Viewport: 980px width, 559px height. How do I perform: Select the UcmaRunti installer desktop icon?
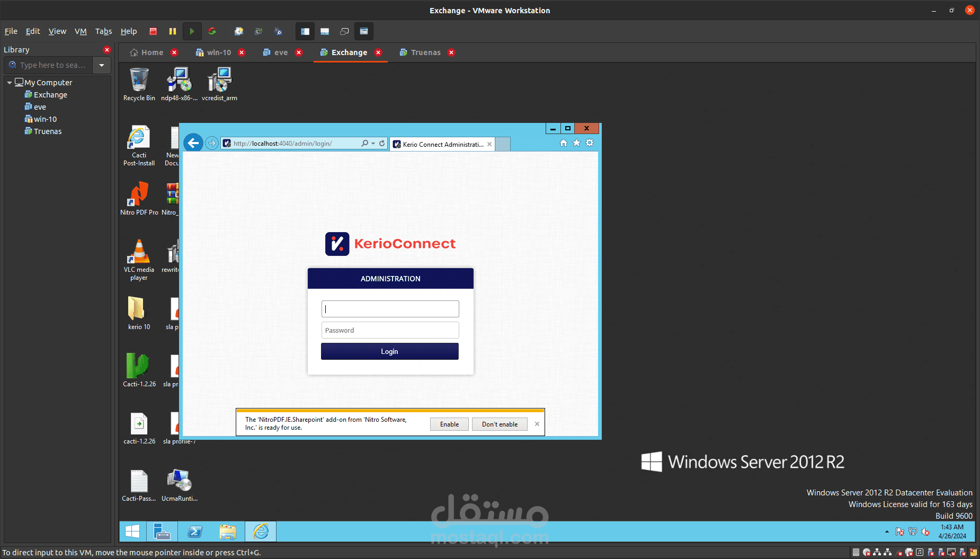tap(179, 485)
